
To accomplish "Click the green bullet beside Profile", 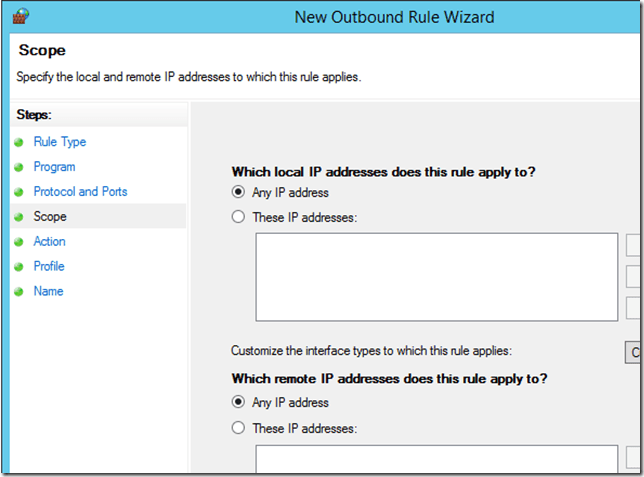I will (x=18, y=267).
